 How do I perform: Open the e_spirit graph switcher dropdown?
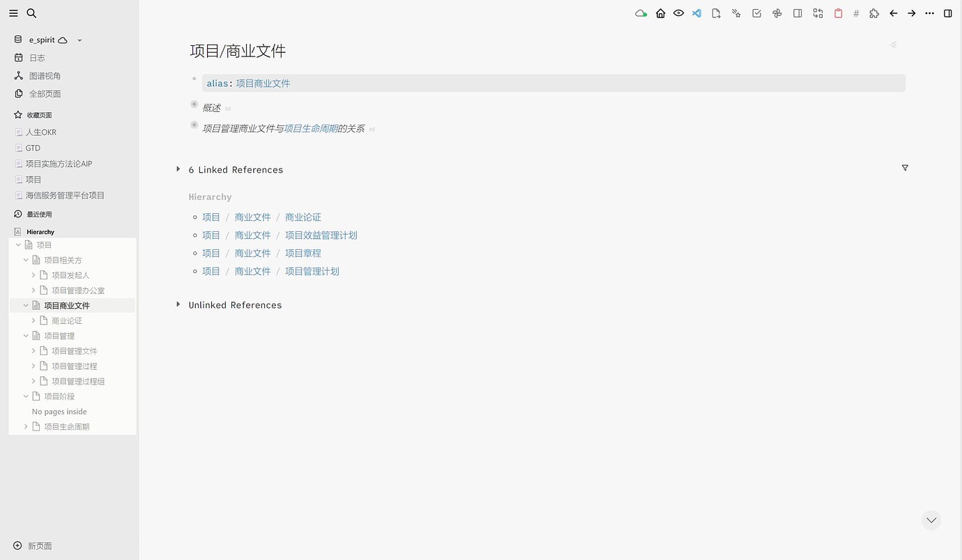[79, 40]
